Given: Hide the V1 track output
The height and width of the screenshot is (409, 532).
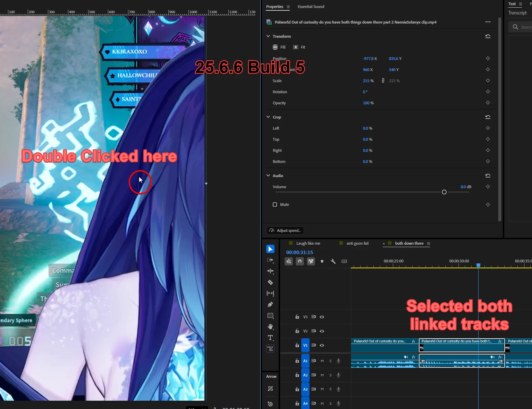Looking at the screenshot, I should click(x=322, y=345).
